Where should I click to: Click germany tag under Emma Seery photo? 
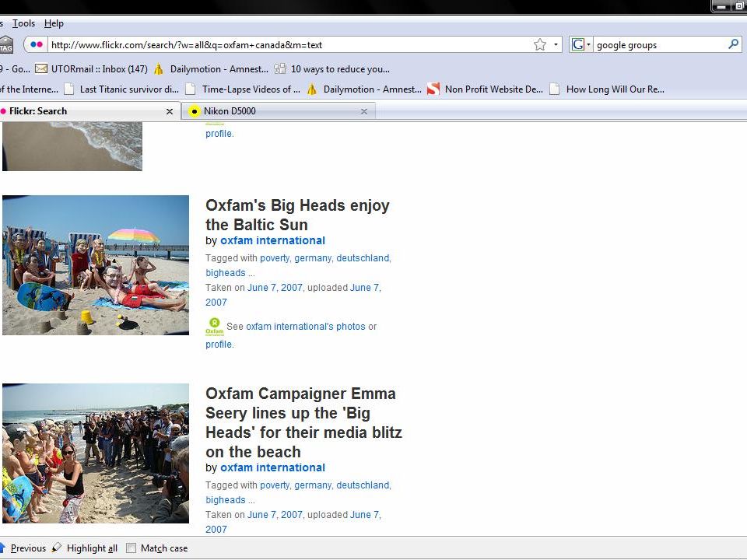313,485
